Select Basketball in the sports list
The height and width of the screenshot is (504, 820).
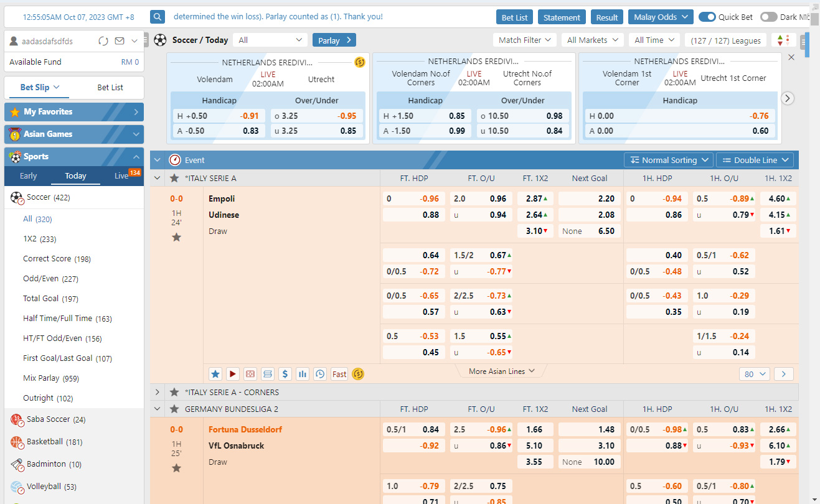click(54, 442)
